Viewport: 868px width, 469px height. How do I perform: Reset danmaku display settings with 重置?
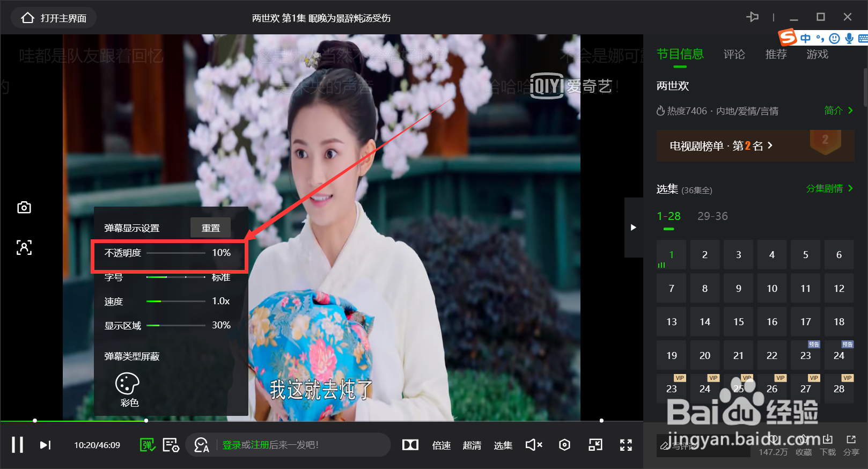click(x=211, y=228)
